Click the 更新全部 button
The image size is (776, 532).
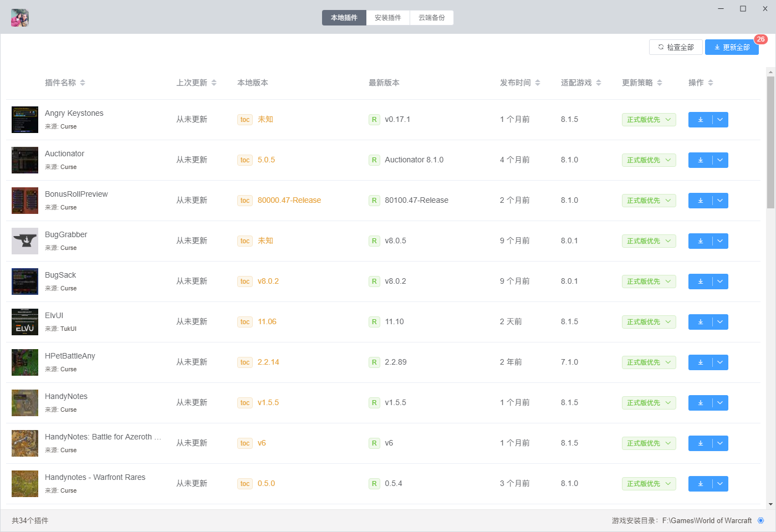click(x=732, y=47)
